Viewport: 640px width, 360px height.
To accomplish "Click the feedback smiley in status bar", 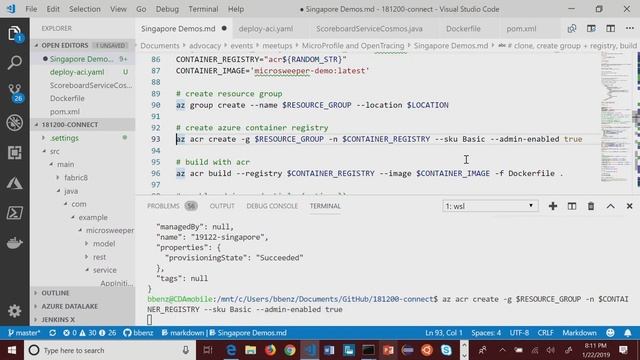I will [610, 333].
